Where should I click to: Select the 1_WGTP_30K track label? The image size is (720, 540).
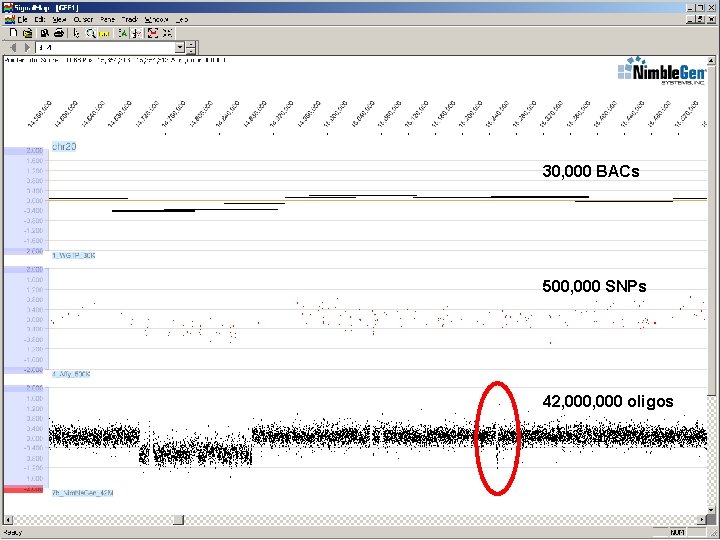coord(73,255)
